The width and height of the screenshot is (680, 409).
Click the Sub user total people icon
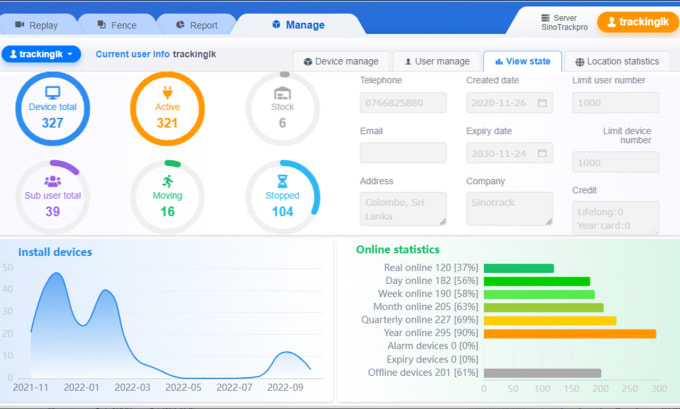pyautogui.click(x=52, y=181)
